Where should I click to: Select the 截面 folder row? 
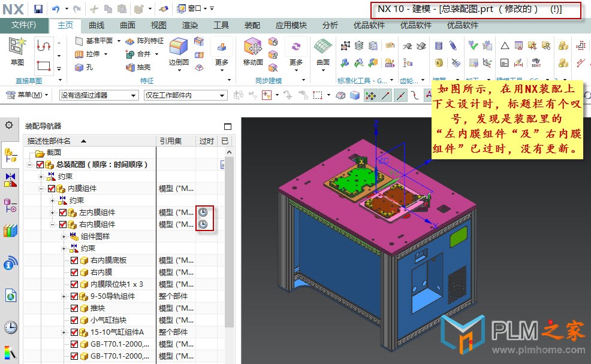click(90, 153)
